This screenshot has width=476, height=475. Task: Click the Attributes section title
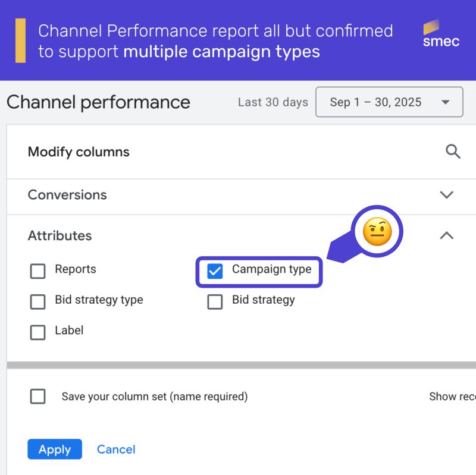tap(59, 236)
